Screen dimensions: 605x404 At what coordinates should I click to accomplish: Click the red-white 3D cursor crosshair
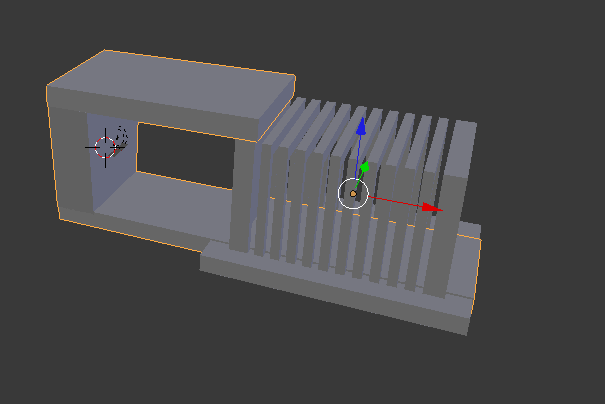(x=105, y=147)
